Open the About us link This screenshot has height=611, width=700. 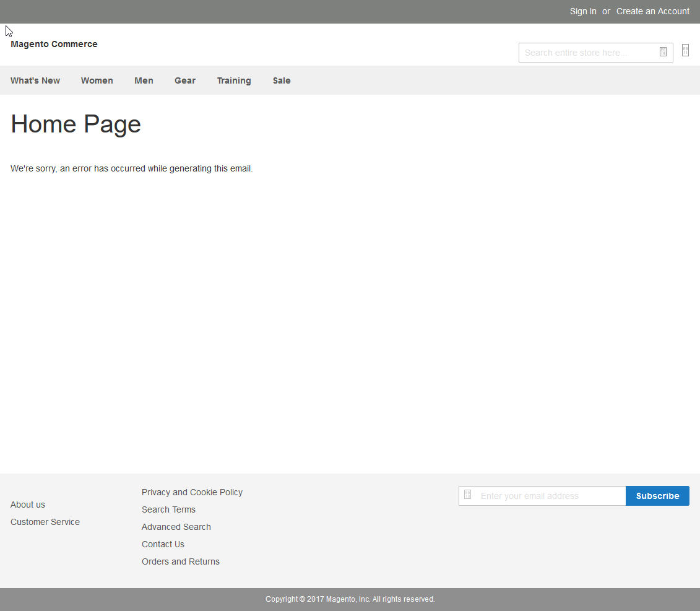coord(28,505)
